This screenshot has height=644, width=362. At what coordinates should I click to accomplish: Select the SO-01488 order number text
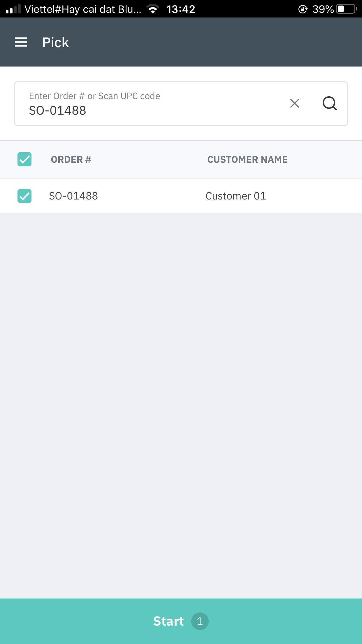tap(73, 196)
